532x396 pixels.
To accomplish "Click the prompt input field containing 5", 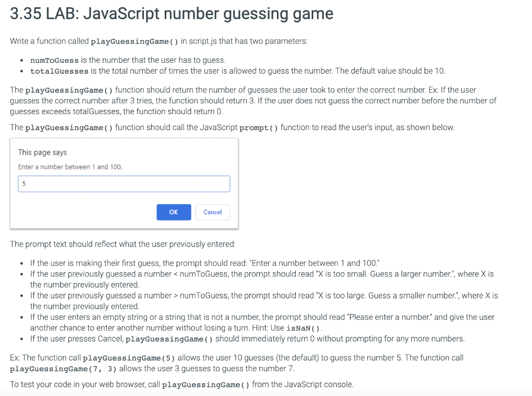I will tap(124, 184).
